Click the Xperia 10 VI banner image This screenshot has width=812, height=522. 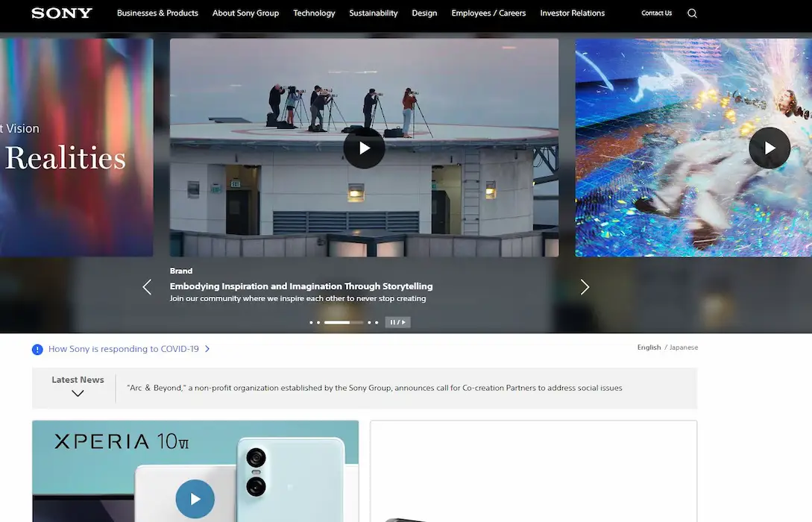point(195,471)
